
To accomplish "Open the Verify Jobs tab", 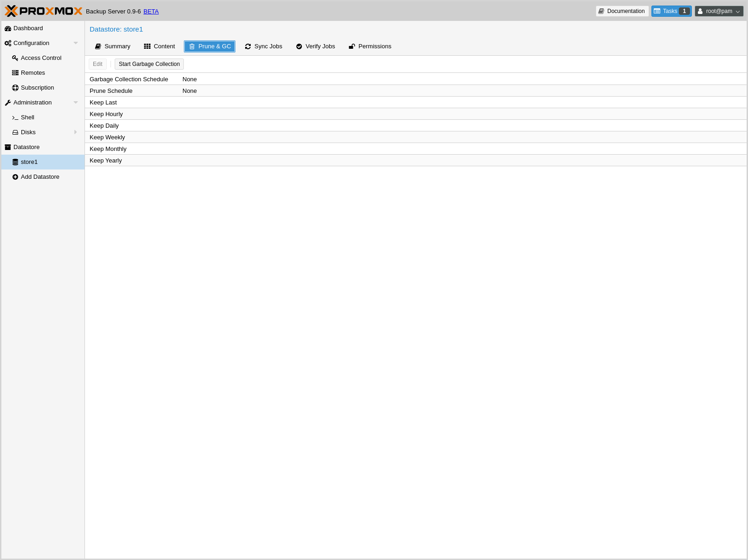I will 315,46.
